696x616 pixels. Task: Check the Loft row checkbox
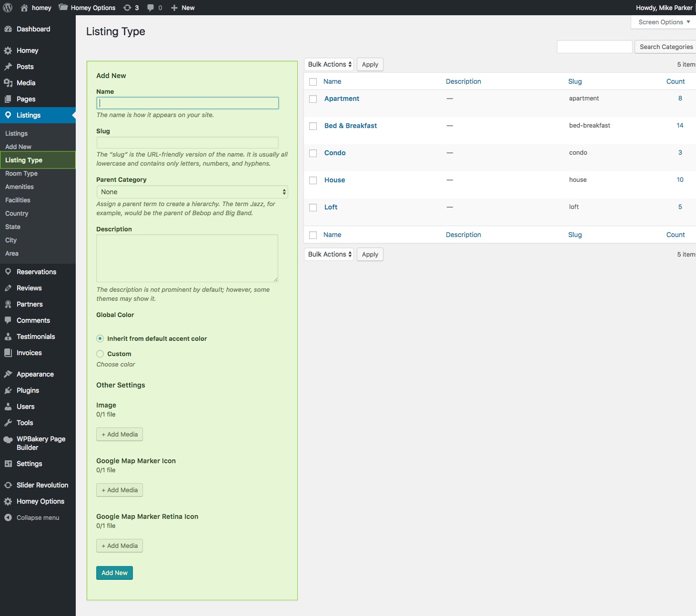coord(313,208)
